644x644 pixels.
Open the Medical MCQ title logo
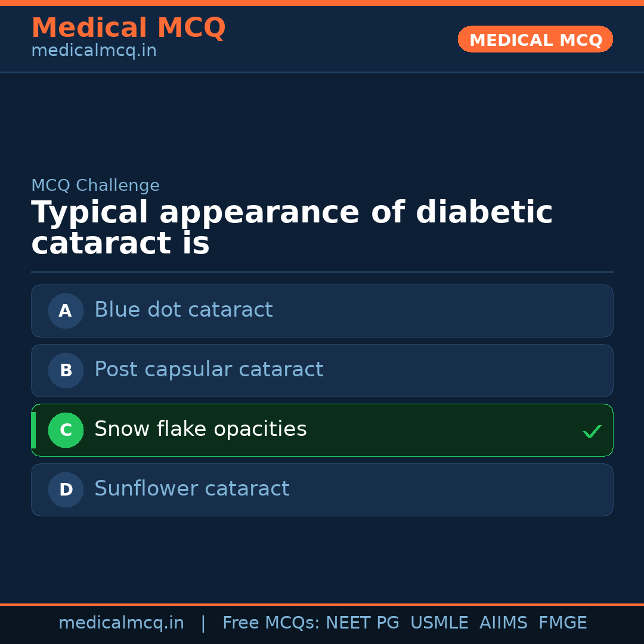point(128,28)
